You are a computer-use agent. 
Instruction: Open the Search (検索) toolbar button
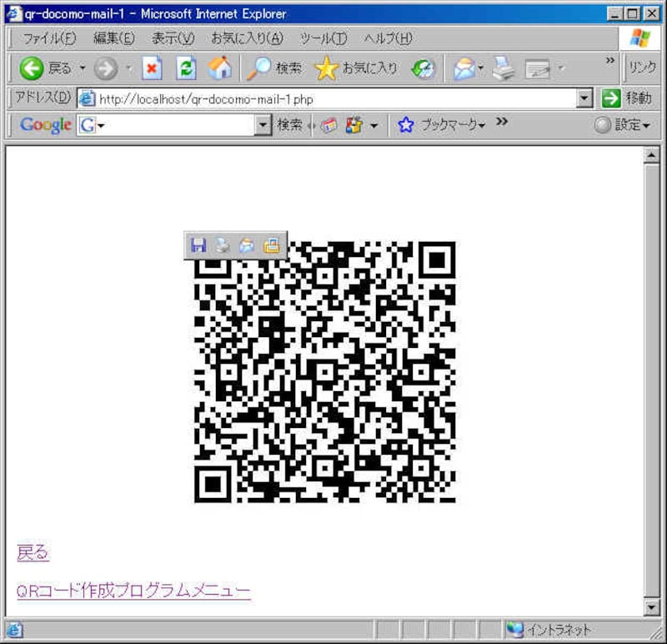276,68
